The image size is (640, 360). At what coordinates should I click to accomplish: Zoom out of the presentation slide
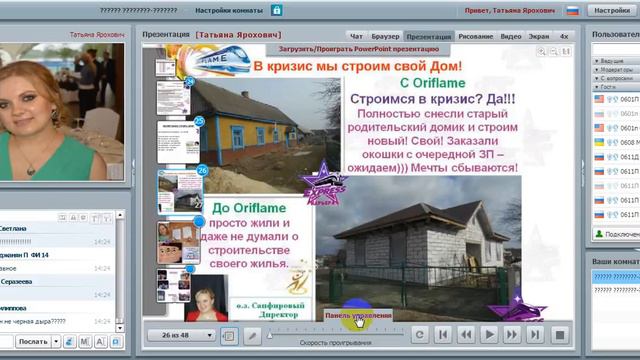554,51
